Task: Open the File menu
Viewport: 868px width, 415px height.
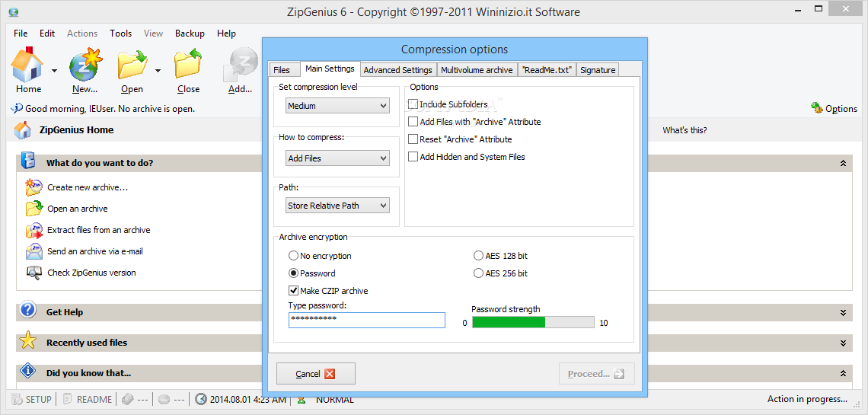Action: pyautogui.click(x=21, y=34)
